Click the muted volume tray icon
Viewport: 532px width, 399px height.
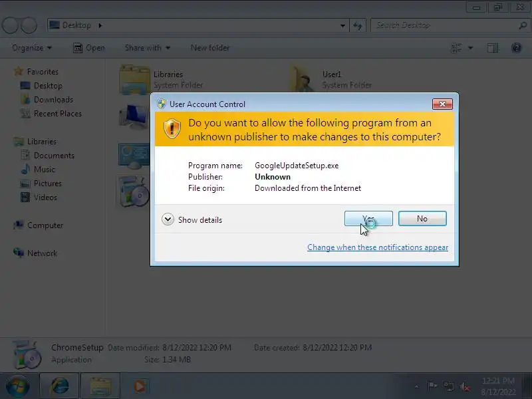pyautogui.click(x=465, y=386)
